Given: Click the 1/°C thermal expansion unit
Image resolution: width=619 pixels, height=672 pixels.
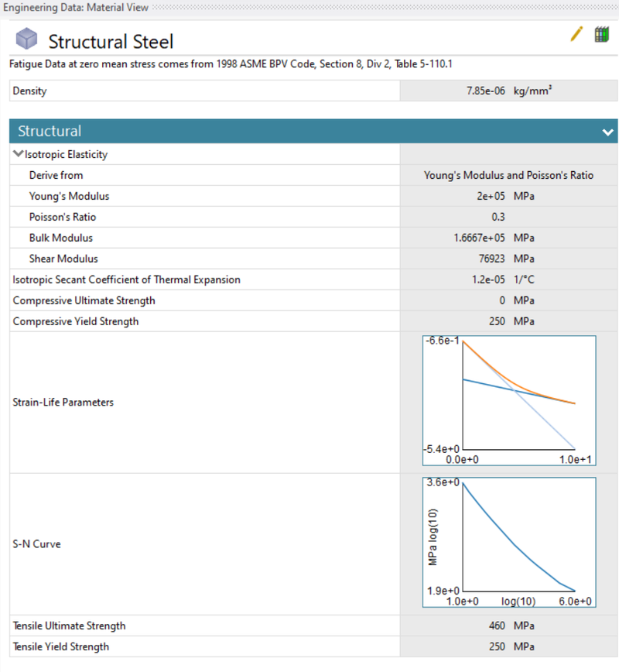Looking at the screenshot, I should tap(524, 279).
